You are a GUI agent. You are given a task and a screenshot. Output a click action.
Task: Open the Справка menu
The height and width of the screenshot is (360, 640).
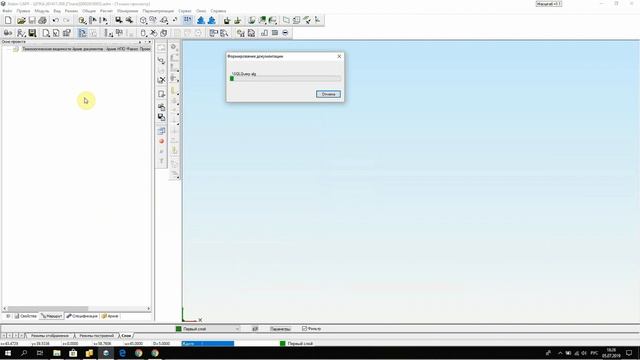click(x=218, y=11)
